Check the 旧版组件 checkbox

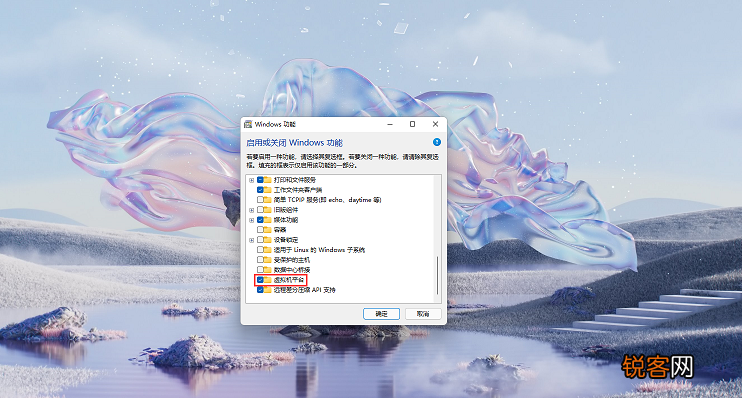click(260, 210)
